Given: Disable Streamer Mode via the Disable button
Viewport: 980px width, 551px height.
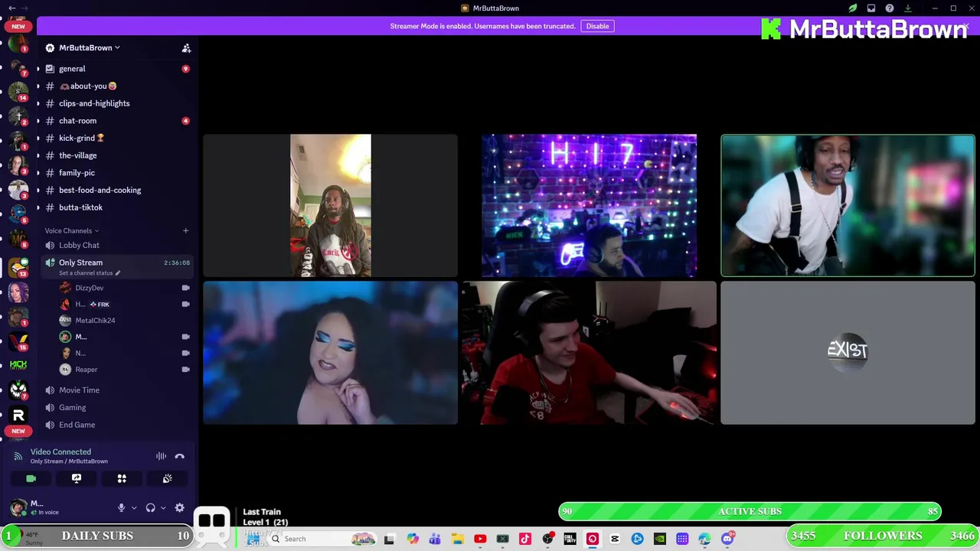Looking at the screenshot, I should tap(597, 26).
